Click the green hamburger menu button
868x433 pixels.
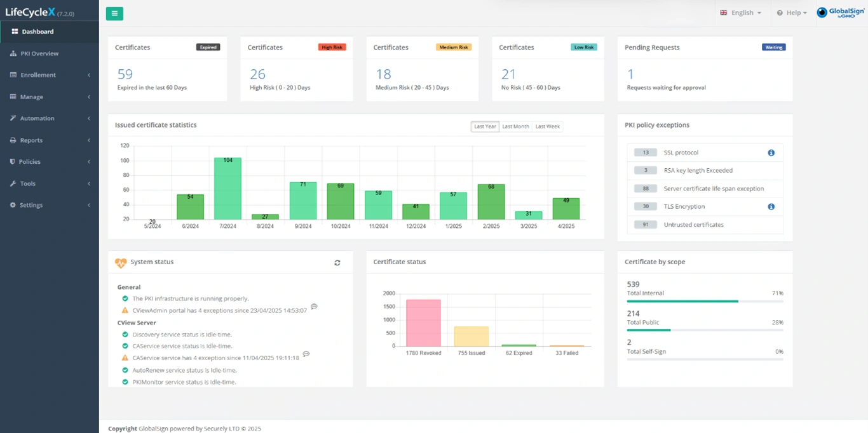[x=114, y=13]
